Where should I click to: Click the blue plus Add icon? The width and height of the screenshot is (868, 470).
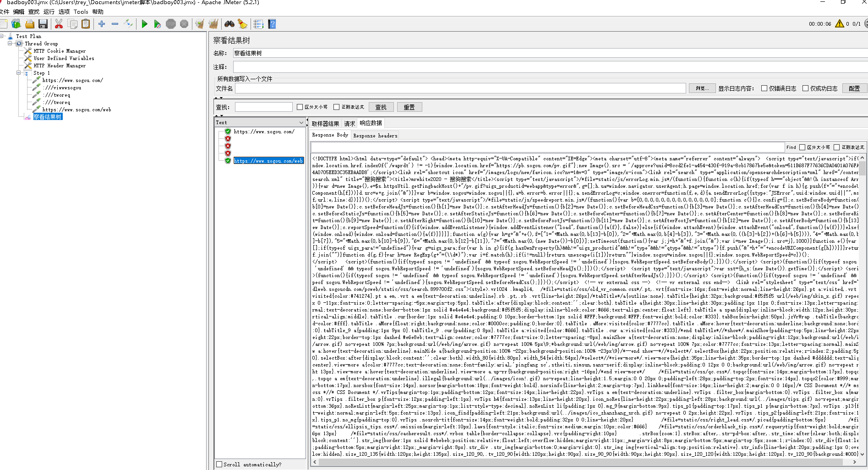point(102,24)
